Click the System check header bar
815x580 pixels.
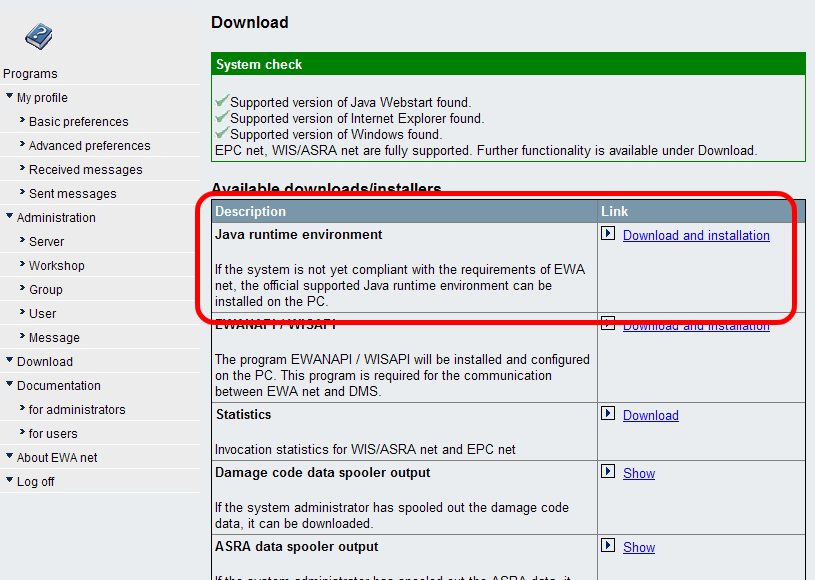508,64
